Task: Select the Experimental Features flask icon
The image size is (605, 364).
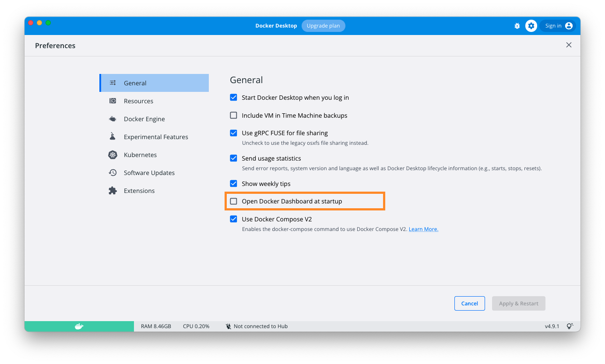Action: [113, 136]
